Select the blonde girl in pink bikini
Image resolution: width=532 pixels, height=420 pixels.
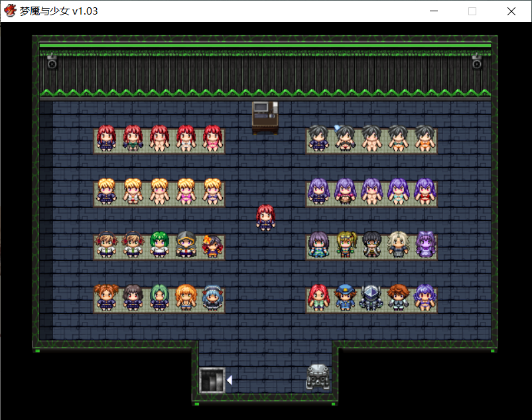pos(186,191)
